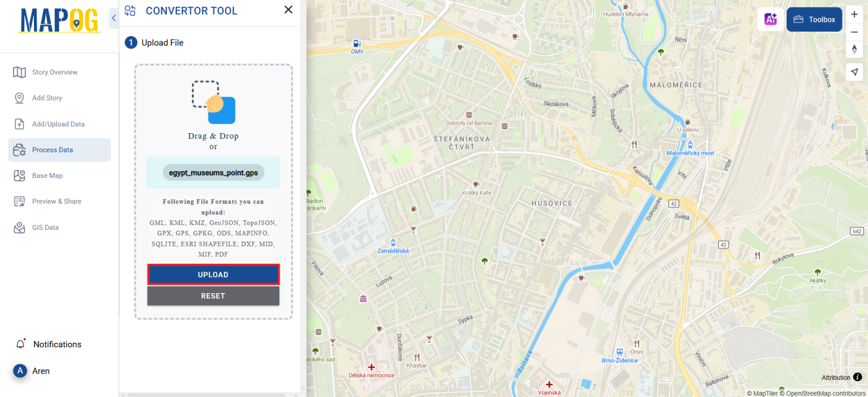Click the purple AI assistant icon
Viewport: 868px width, 397px height.
pos(770,19)
